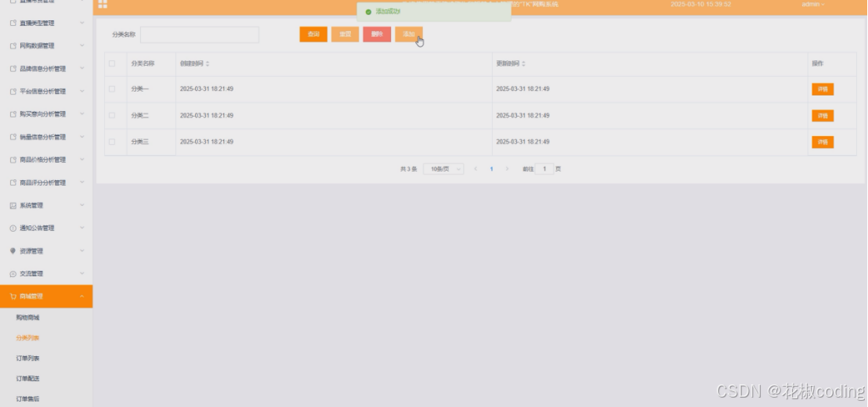Screen dimensions: 868x407
Task: Go to the next page arrow
Action: pyautogui.click(x=507, y=169)
